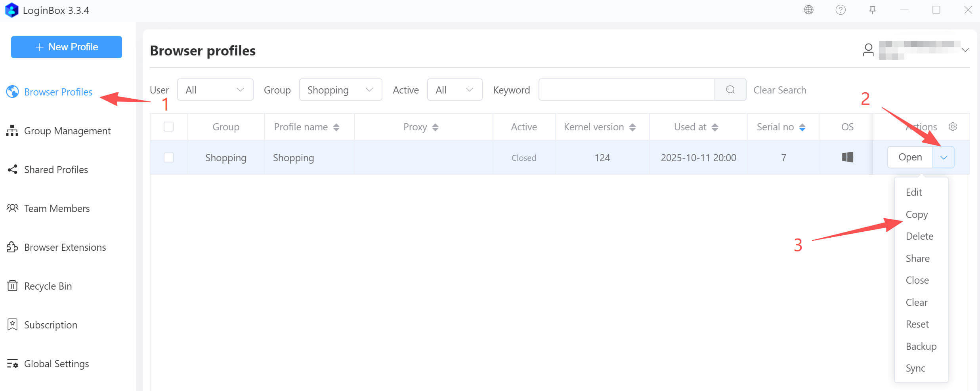This screenshot has height=391, width=980.
Task: Sort by Profile name column arrows
Action: click(336, 127)
